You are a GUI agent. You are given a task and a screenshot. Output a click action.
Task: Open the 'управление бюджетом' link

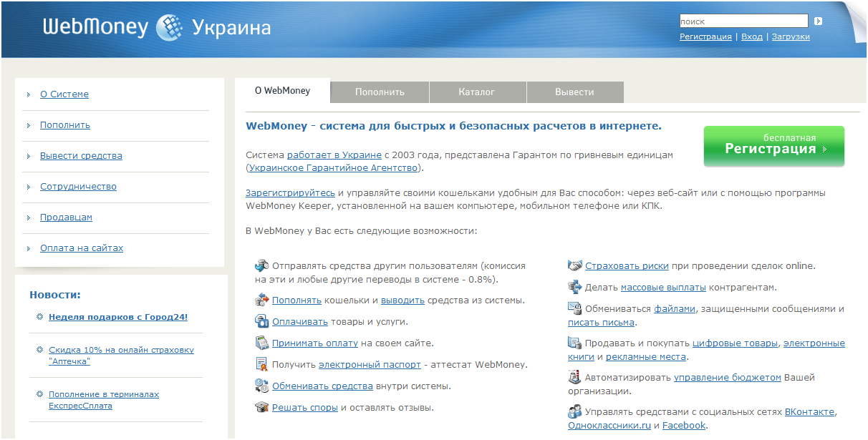(728, 378)
